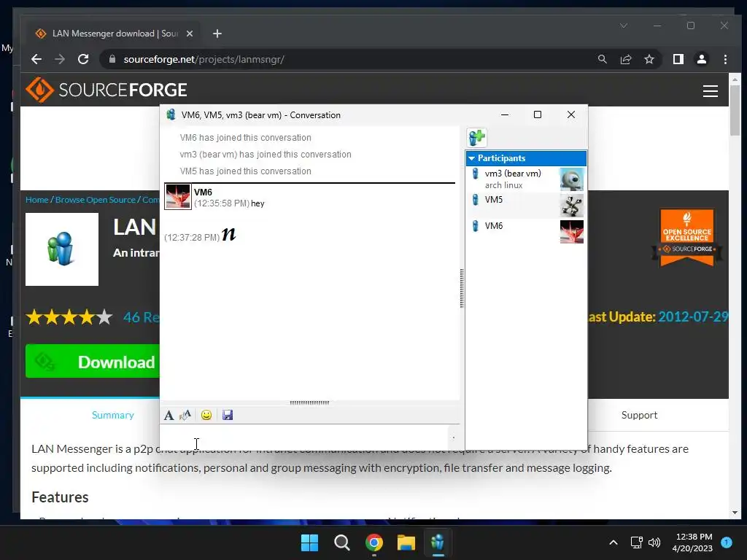Open the Windows Start menu

309,542
